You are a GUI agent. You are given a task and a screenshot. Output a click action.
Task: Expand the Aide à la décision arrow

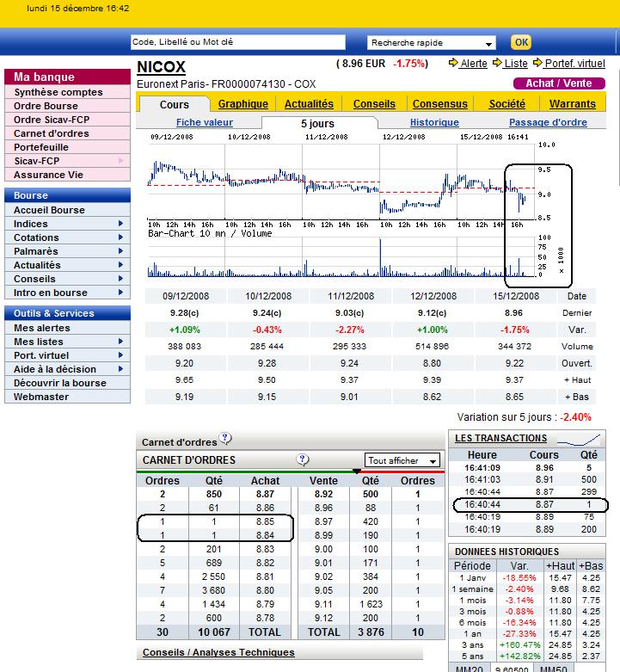click(x=120, y=368)
